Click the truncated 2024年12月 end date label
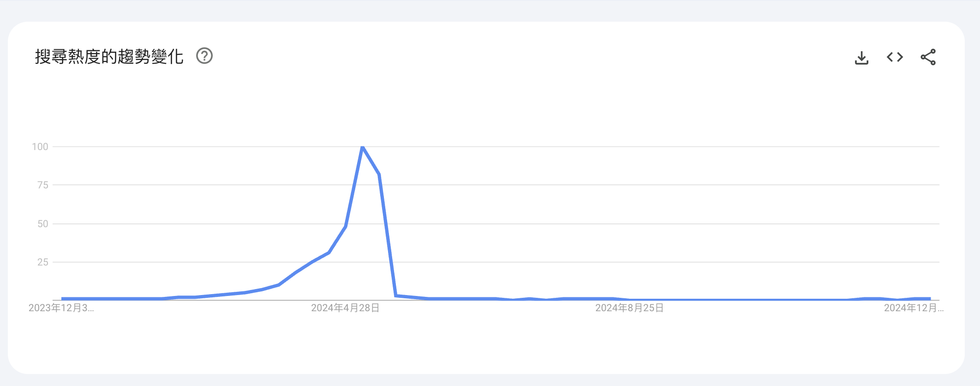Screen dimensions: 980x386 pyautogui.click(x=914, y=308)
